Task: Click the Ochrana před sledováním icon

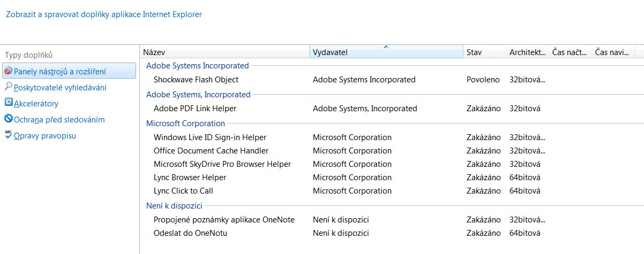Action: 8,119
